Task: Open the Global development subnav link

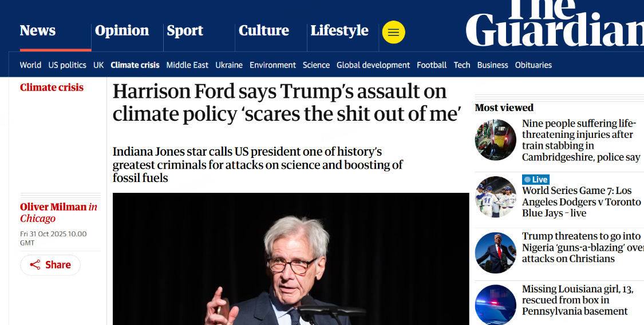Action: point(373,65)
